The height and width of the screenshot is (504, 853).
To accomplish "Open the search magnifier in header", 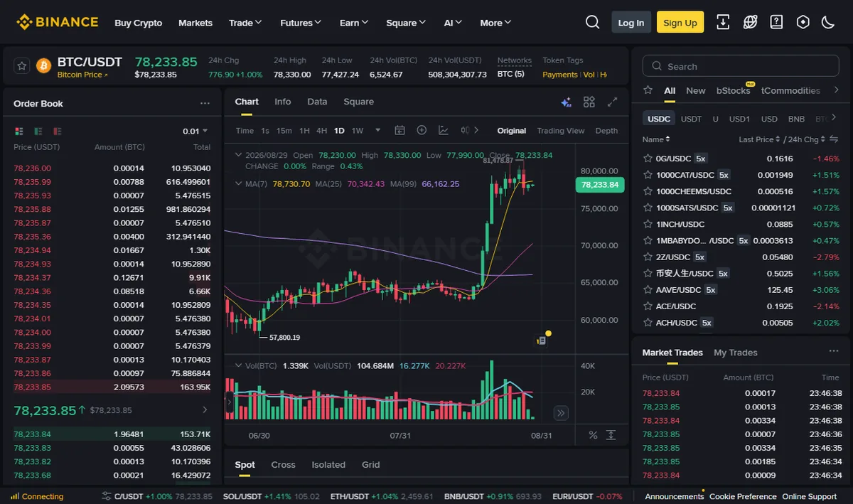I will pyautogui.click(x=592, y=22).
